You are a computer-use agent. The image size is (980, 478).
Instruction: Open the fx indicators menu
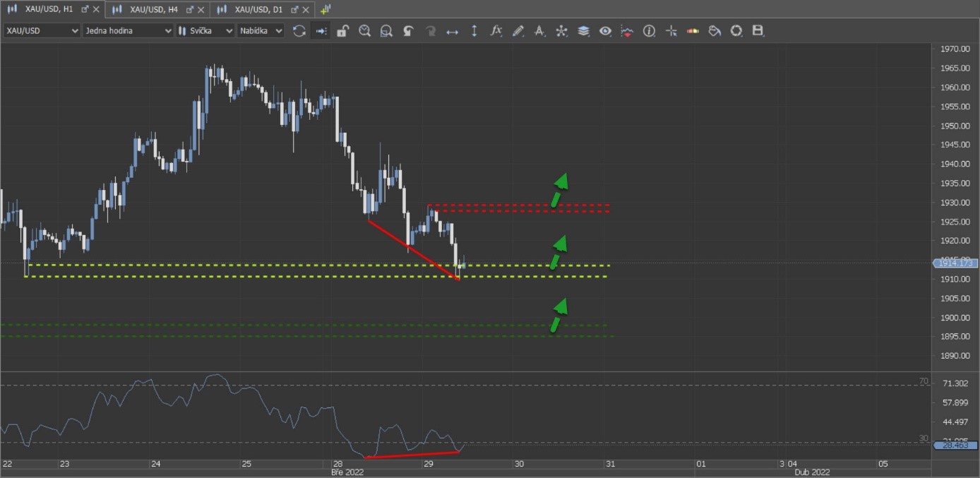click(x=496, y=31)
